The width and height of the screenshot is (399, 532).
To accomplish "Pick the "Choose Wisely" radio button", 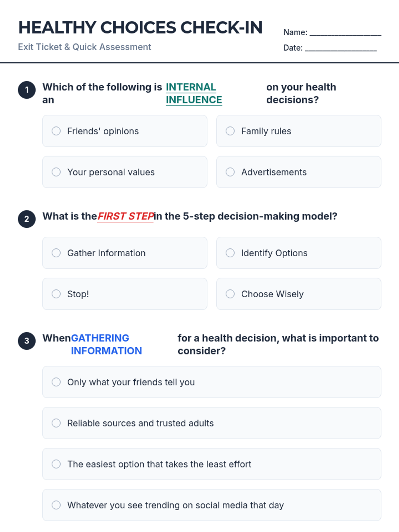I will [230, 294].
